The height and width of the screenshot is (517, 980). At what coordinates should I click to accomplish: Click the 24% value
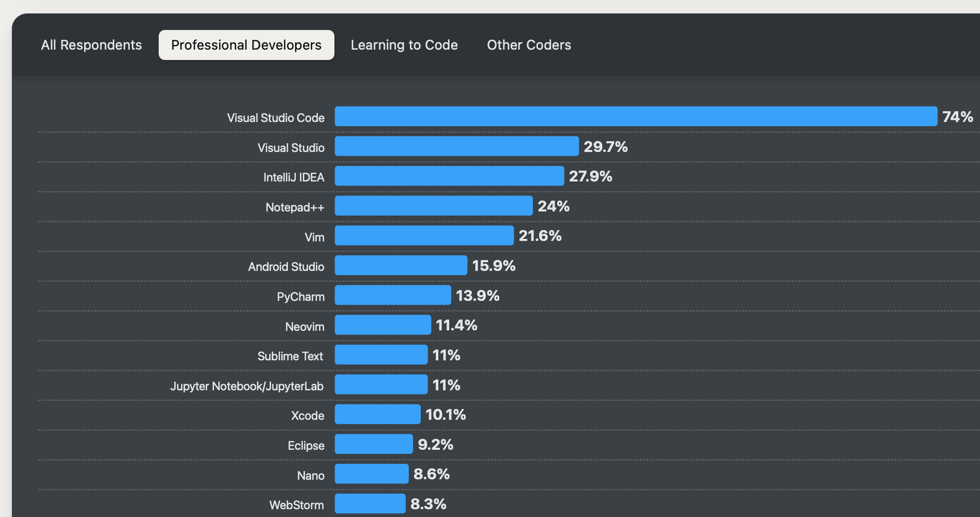point(554,206)
